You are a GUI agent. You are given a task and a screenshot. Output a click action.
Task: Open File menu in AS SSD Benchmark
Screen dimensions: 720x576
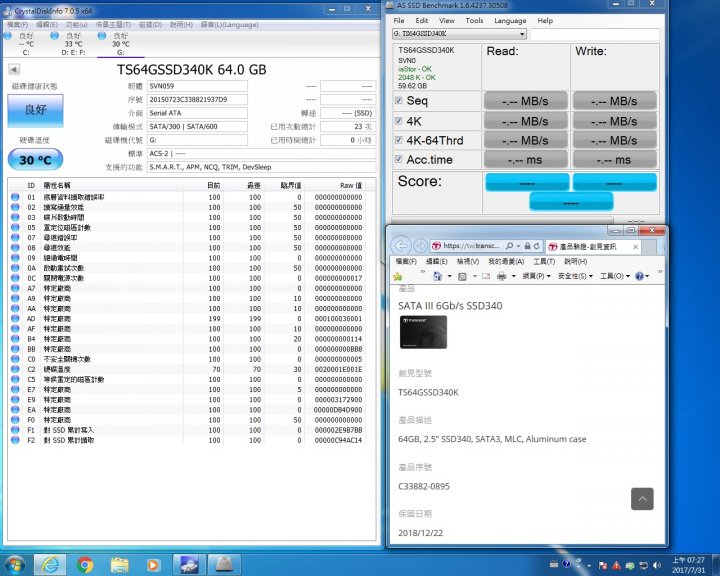click(x=399, y=21)
